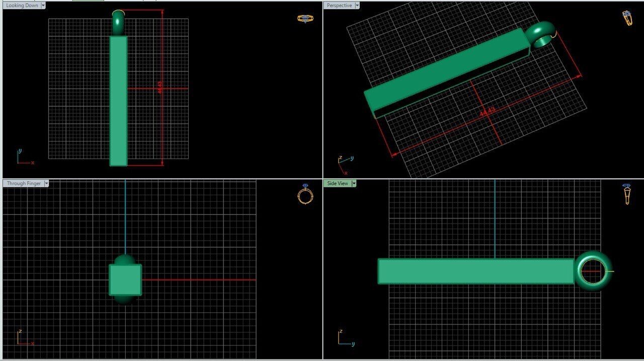Click the XY axis icon in Looking Down viewport
The image size is (644, 361).
[x=24, y=158]
